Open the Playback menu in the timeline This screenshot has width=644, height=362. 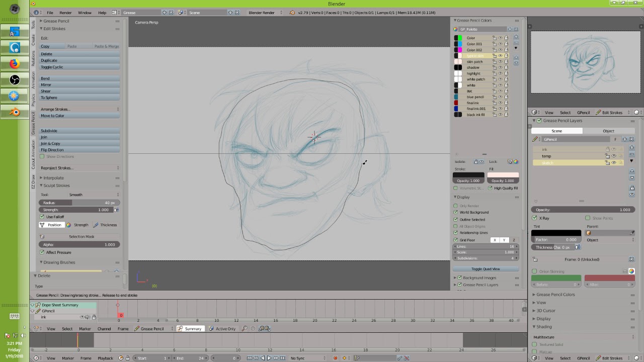(x=105, y=358)
